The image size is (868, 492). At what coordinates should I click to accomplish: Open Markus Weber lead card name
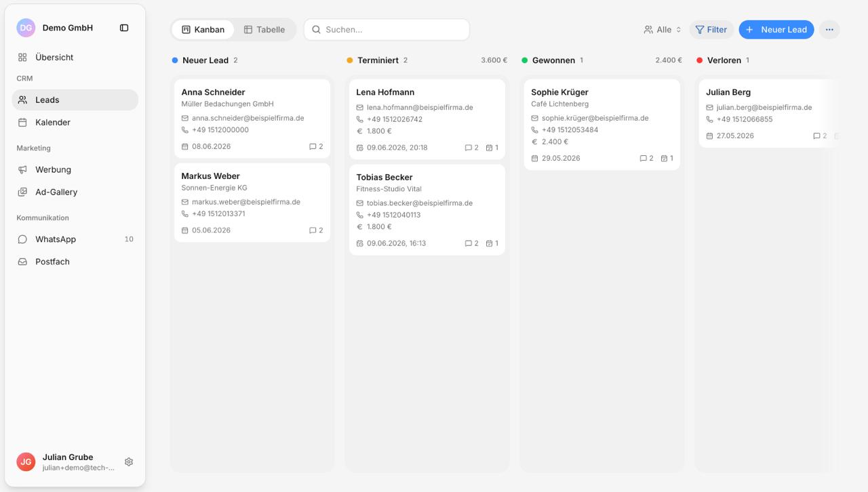point(210,176)
